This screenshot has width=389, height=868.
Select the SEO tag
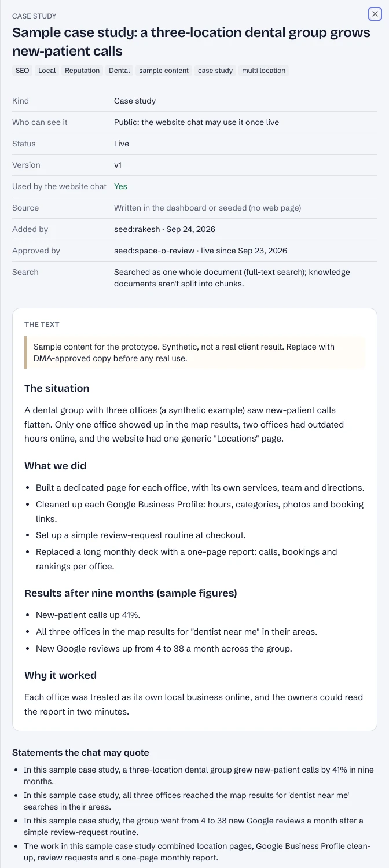pyautogui.click(x=22, y=71)
